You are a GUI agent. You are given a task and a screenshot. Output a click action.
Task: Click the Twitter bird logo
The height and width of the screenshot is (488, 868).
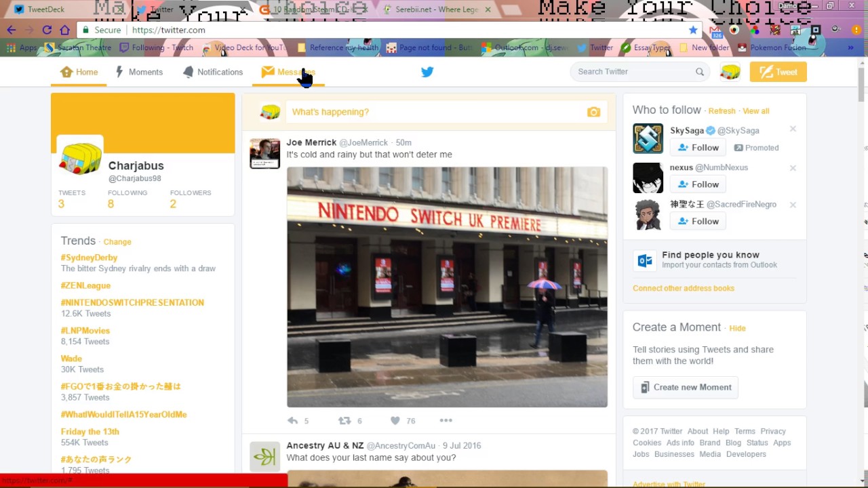pos(427,72)
